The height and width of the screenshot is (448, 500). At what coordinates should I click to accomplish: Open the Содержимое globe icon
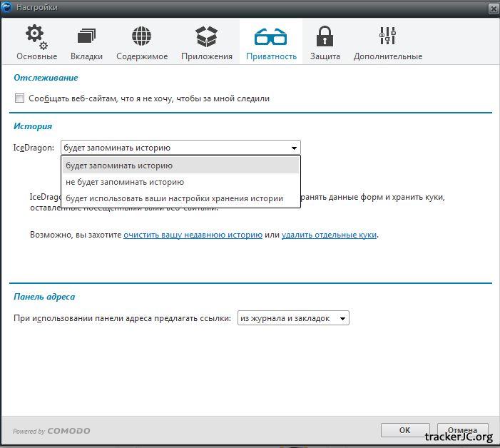(x=142, y=36)
